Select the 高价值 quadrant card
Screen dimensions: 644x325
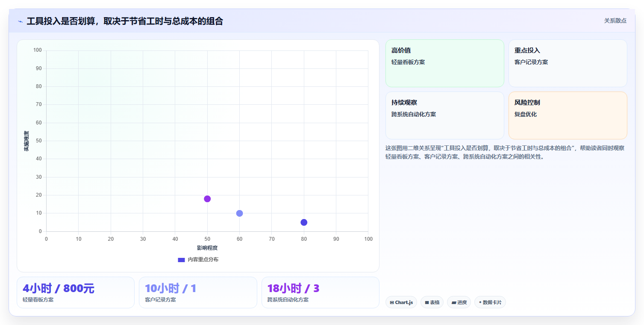click(445, 63)
